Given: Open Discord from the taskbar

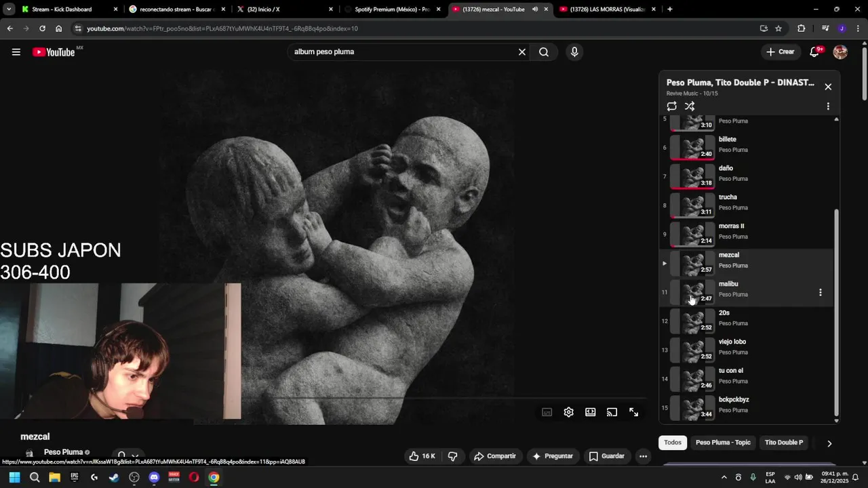Looking at the screenshot, I should (154, 477).
